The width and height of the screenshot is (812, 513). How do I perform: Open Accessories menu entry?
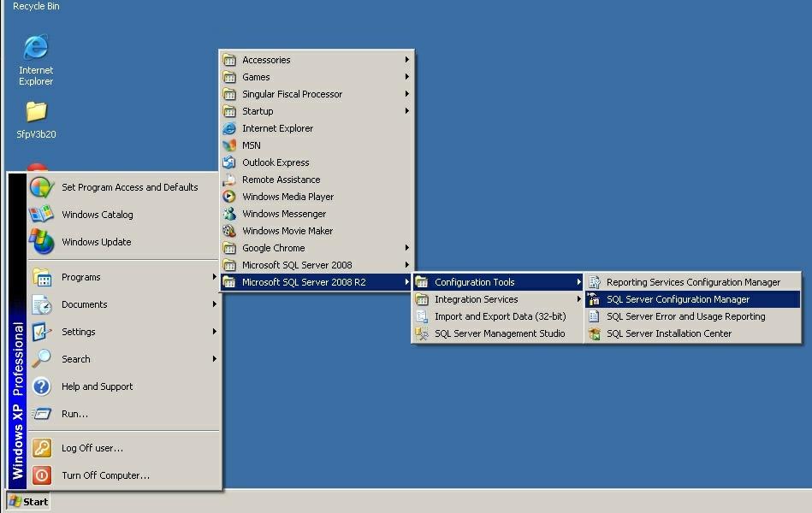317,60
